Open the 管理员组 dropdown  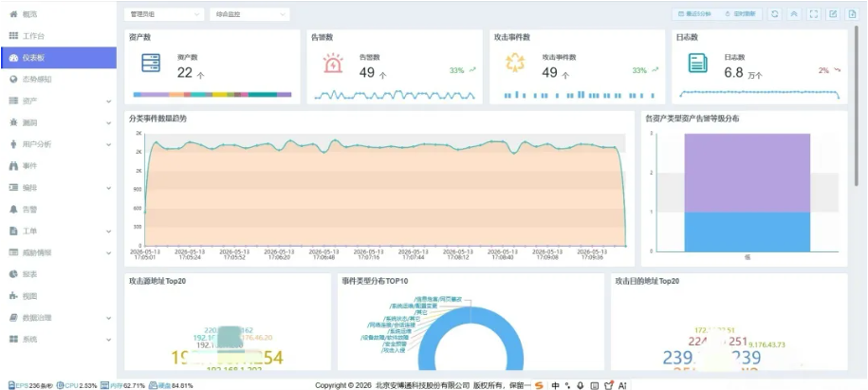pos(164,14)
